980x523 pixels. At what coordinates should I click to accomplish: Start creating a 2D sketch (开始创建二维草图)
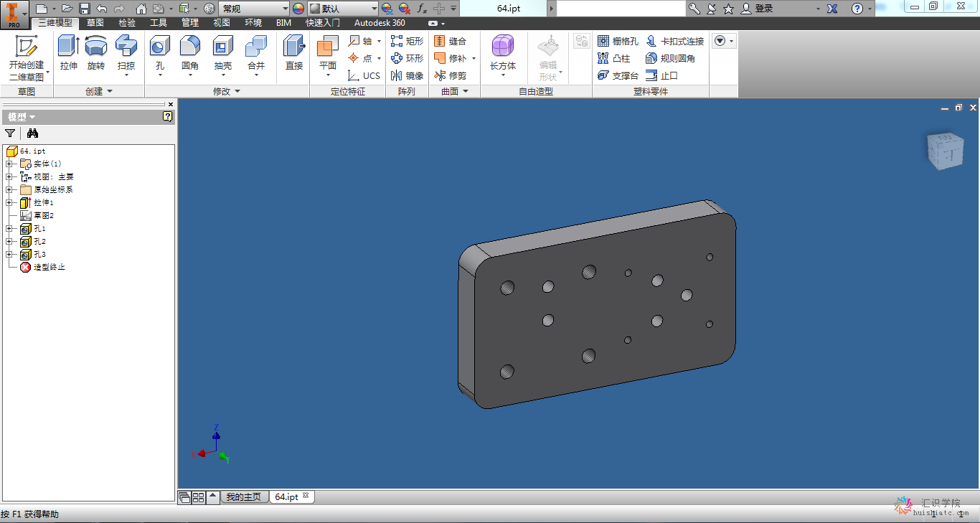click(x=27, y=58)
